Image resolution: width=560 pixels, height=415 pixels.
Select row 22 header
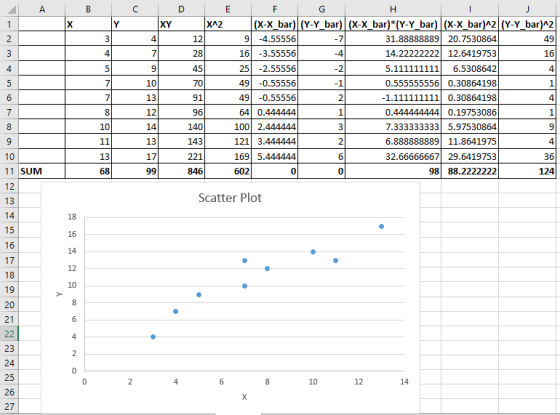tap(9, 334)
